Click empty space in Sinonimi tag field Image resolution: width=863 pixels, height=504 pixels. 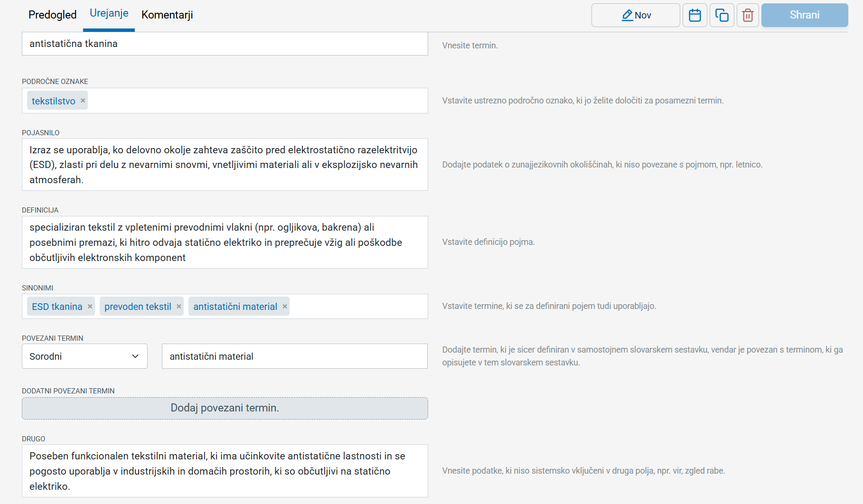pyautogui.click(x=358, y=307)
